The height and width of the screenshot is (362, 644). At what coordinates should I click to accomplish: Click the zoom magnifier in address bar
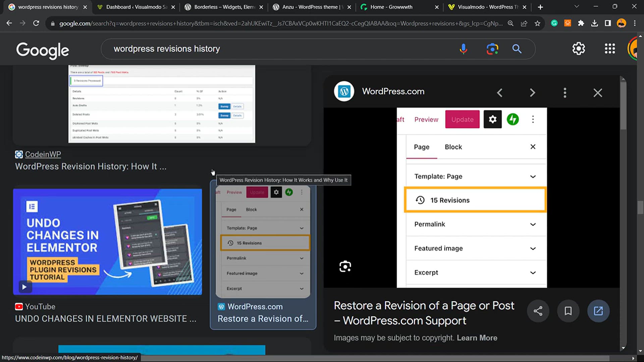511,23
